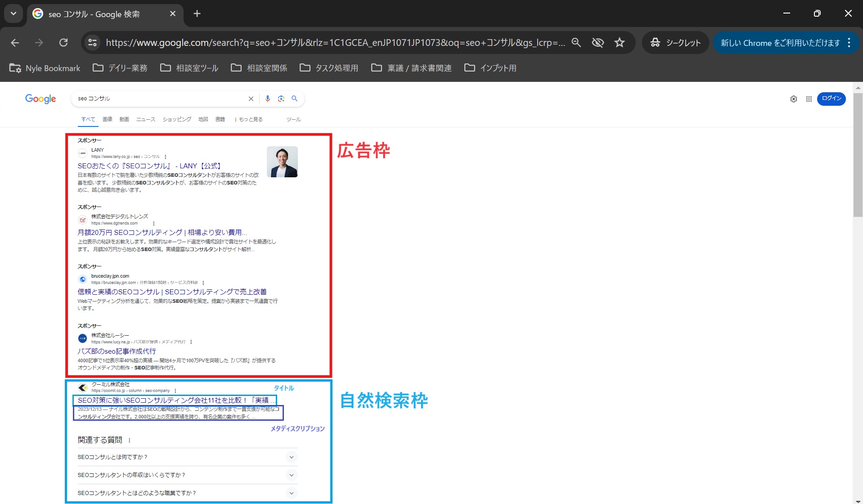Switch to 地図 tab
Screen dimensions: 863x504
203,119
